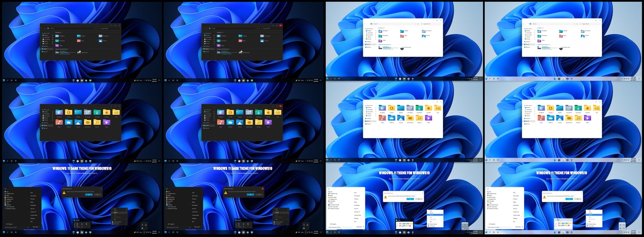Open Videos folder in dark plain-close This PC window

point(58,45)
